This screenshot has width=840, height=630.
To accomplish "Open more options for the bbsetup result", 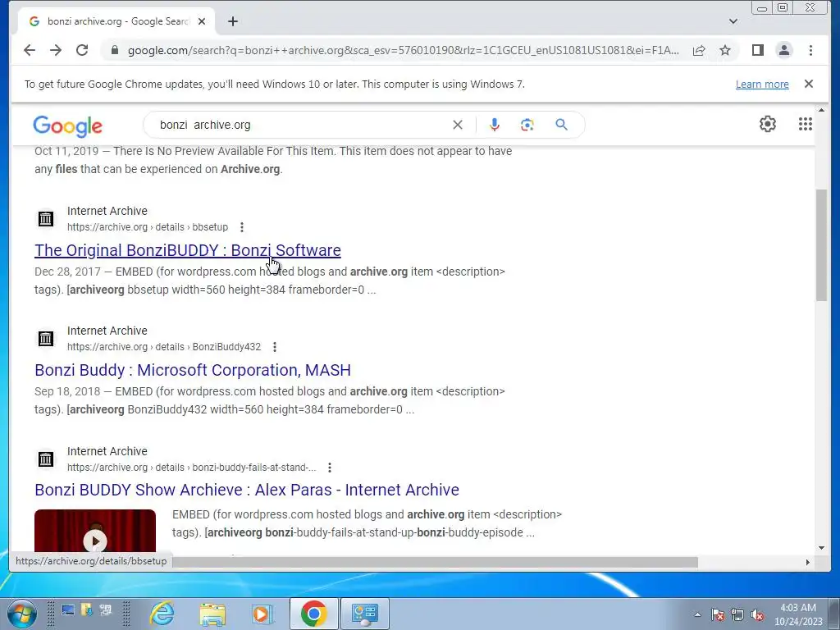I will click(242, 227).
